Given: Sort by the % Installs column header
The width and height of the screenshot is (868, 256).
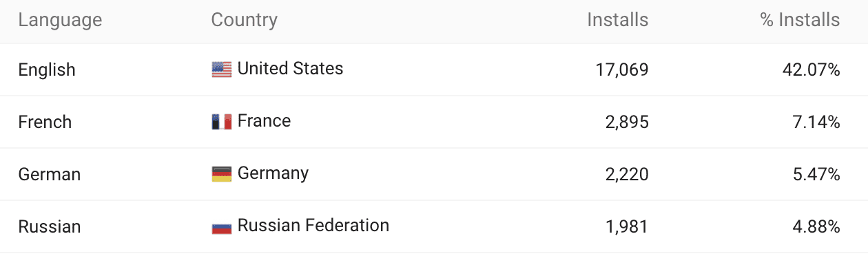Looking at the screenshot, I should [x=800, y=20].
